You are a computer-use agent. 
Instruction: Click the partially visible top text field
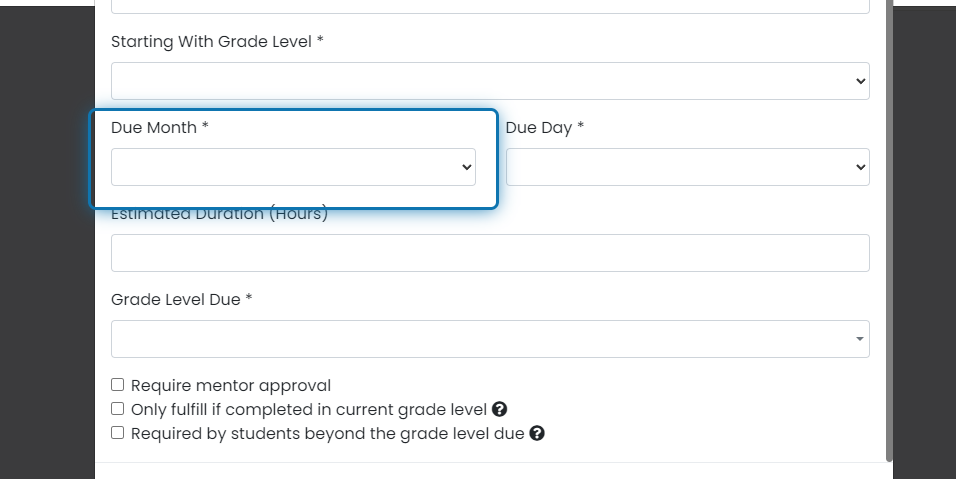pyautogui.click(x=490, y=7)
